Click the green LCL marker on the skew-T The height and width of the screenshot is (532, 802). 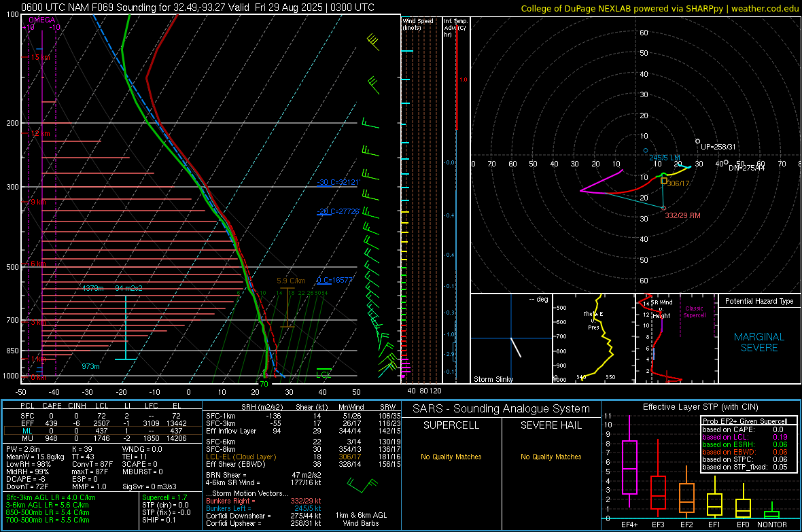[324, 374]
